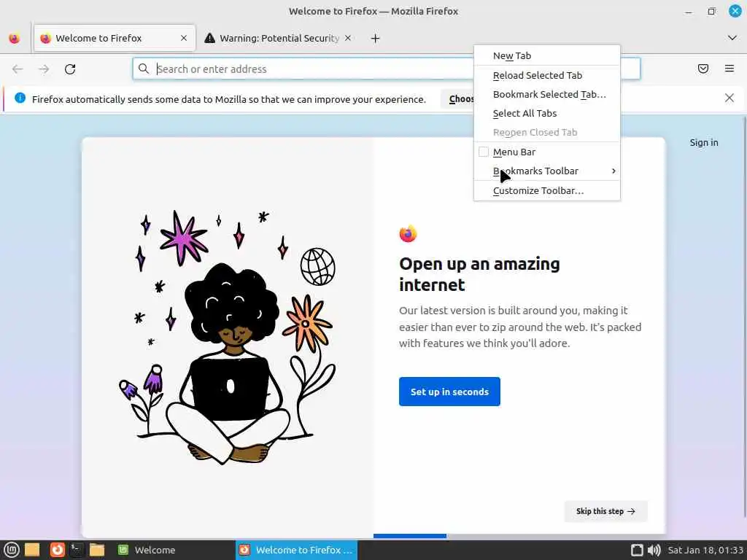Open the Firefox application menu (hamburger)
This screenshot has width=747, height=560.
point(729,69)
